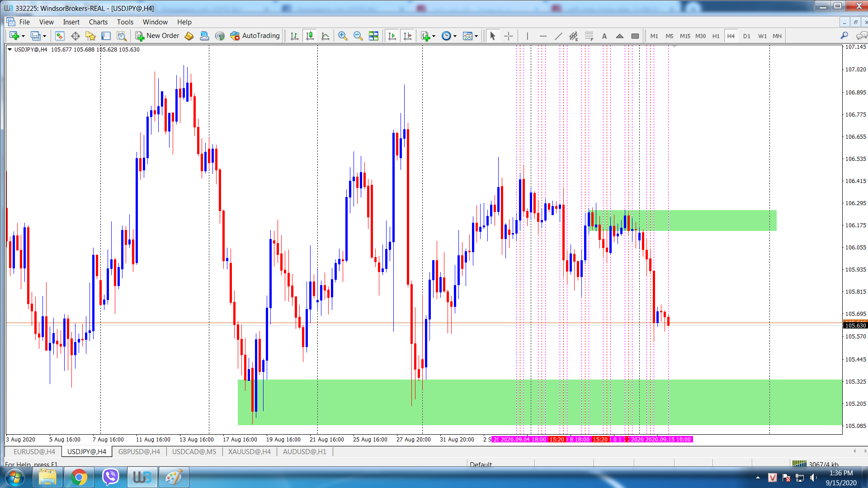Open Viber from the taskbar
The height and width of the screenshot is (488, 868).
(x=110, y=477)
